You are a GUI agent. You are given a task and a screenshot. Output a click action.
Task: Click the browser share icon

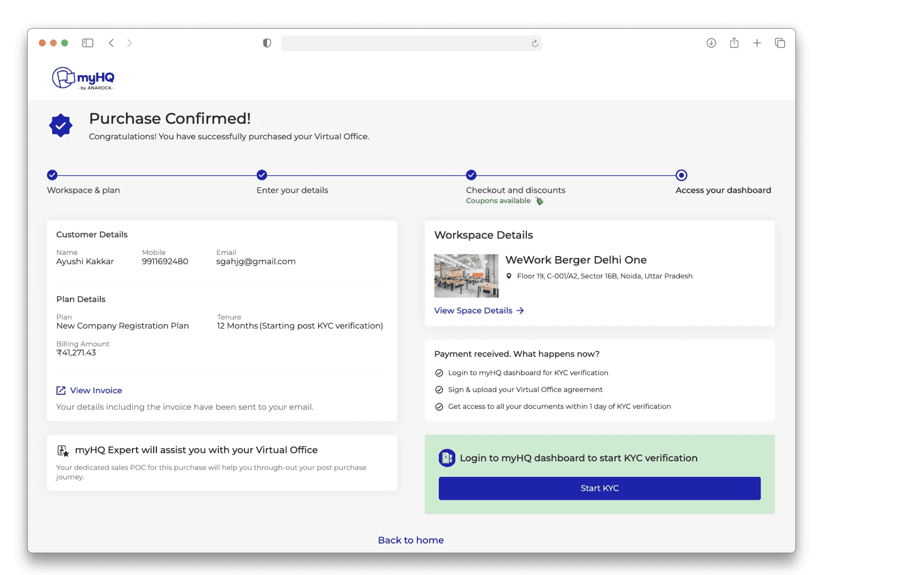(734, 43)
